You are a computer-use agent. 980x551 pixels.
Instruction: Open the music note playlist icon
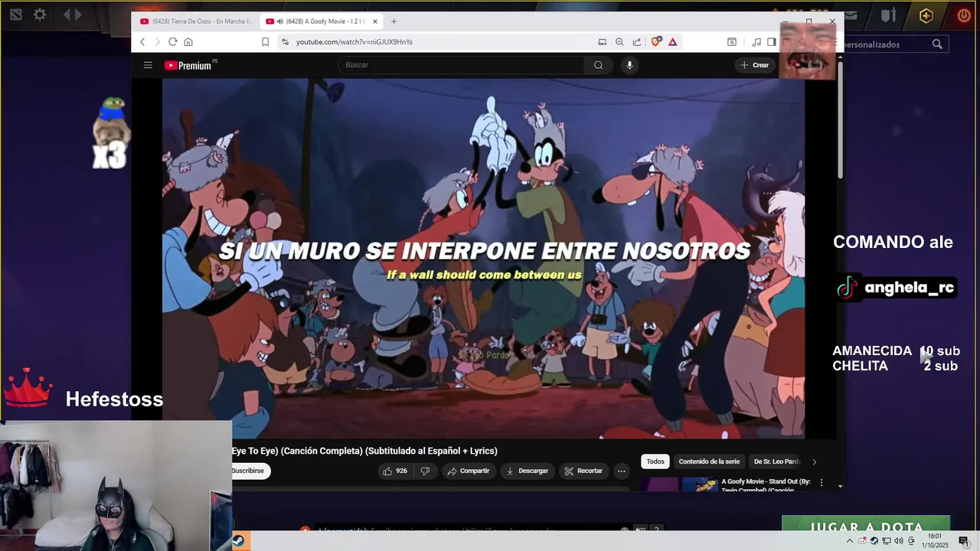pyautogui.click(x=756, y=42)
